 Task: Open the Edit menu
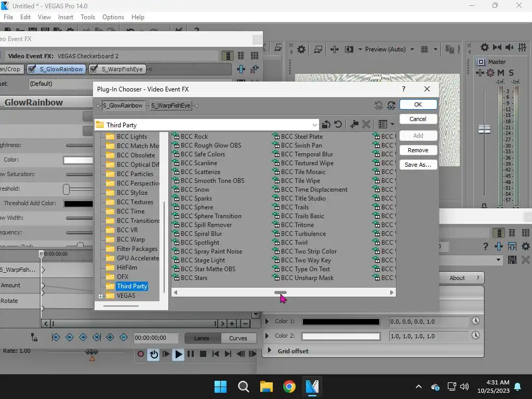25,17
